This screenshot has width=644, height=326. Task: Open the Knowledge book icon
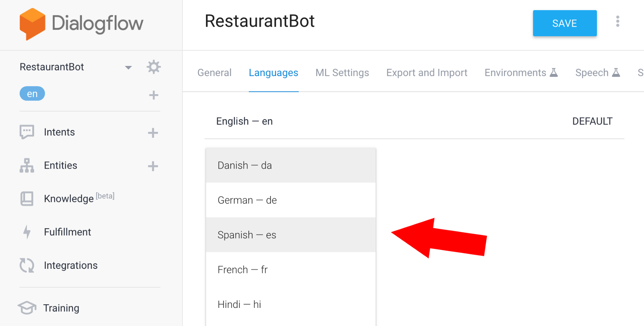(27, 199)
